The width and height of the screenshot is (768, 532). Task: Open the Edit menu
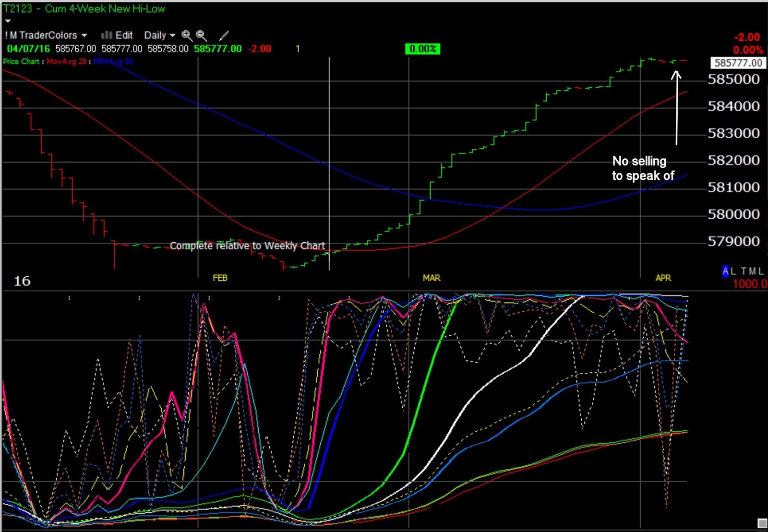point(124,35)
